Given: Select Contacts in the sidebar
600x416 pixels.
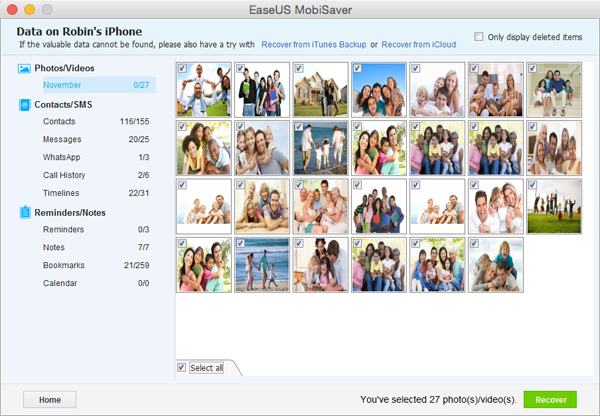Looking at the screenshot, I should tap(96, 121).
